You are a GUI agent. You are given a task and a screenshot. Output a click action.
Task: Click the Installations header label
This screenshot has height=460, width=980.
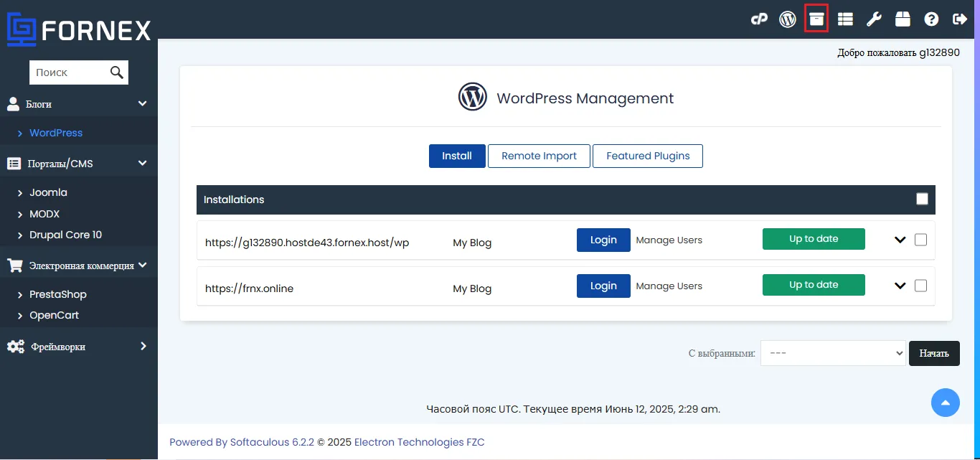(x=234, y=200)
